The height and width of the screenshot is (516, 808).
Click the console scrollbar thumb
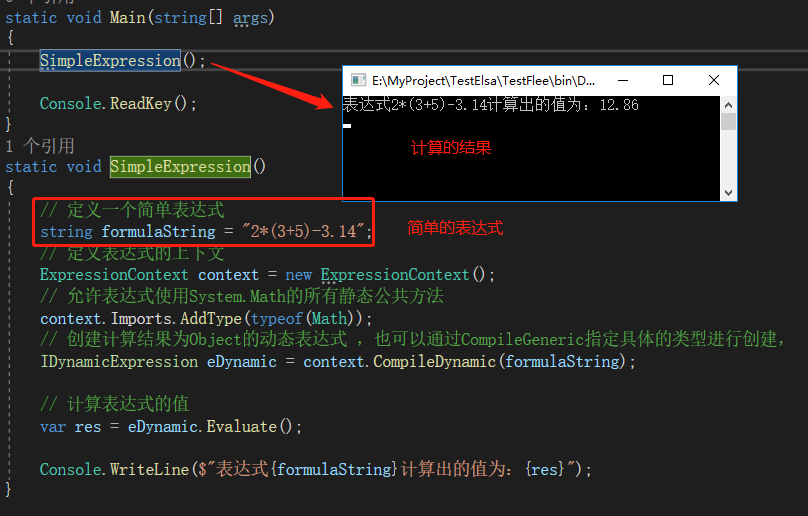point(728,122)
